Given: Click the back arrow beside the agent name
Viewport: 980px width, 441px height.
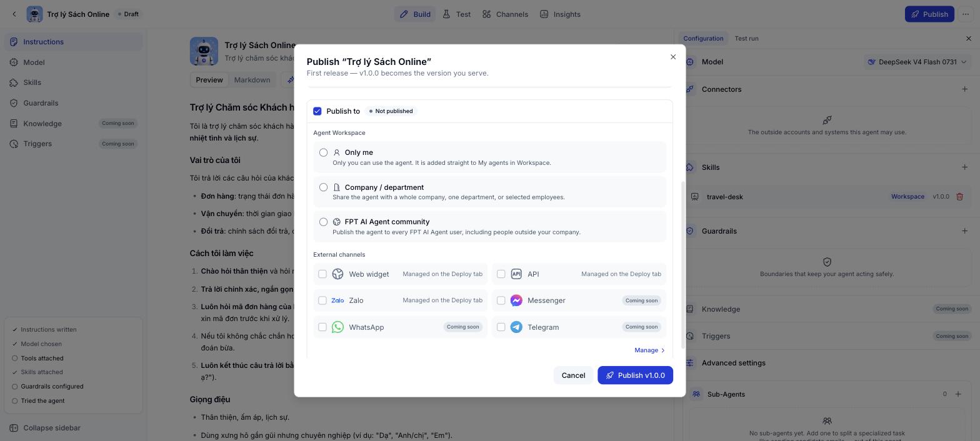Looking at the screenshot, I should (14, 14).
